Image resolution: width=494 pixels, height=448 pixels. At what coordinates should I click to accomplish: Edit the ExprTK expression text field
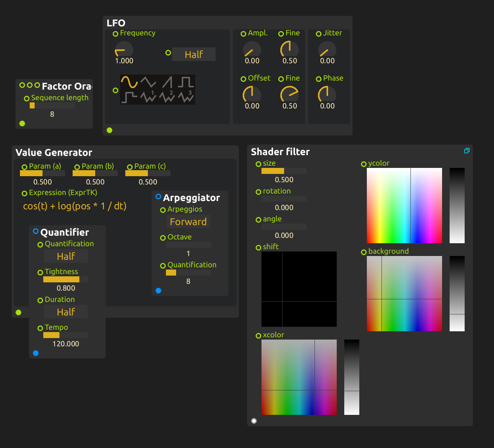pyautogui.click(x=75, y=206)
